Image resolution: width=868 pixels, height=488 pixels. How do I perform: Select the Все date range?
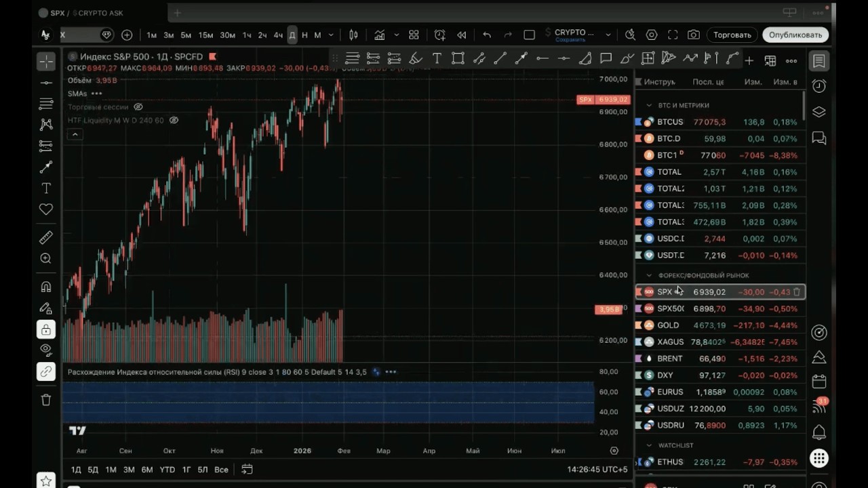221,470
